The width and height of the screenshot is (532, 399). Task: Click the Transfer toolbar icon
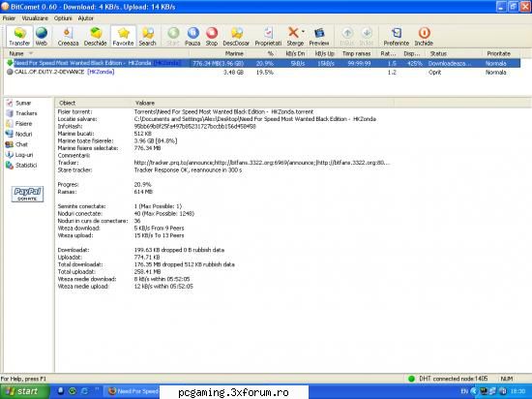click(19, 37)
